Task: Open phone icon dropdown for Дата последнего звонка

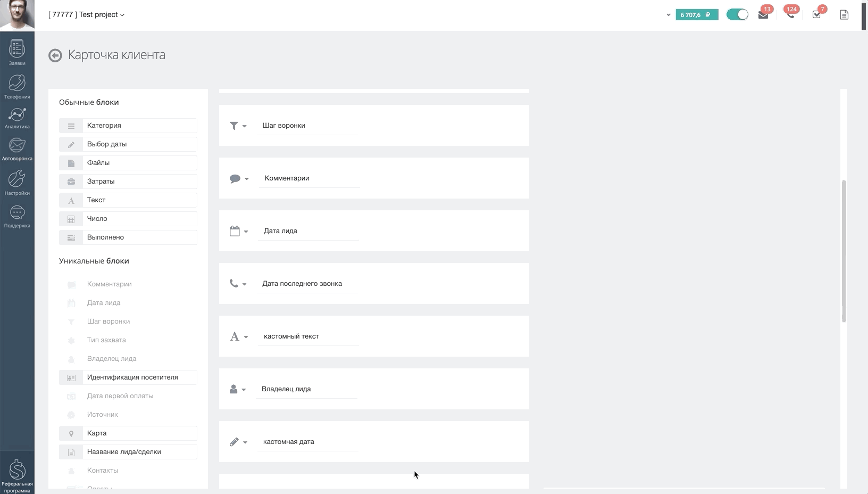Action: click(238, 284)
